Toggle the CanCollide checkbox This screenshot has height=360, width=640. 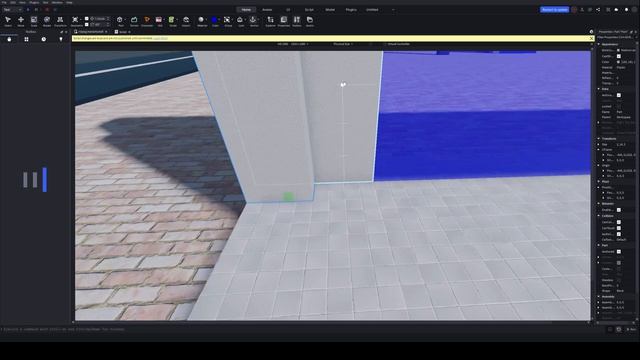(x=619, y=222)
